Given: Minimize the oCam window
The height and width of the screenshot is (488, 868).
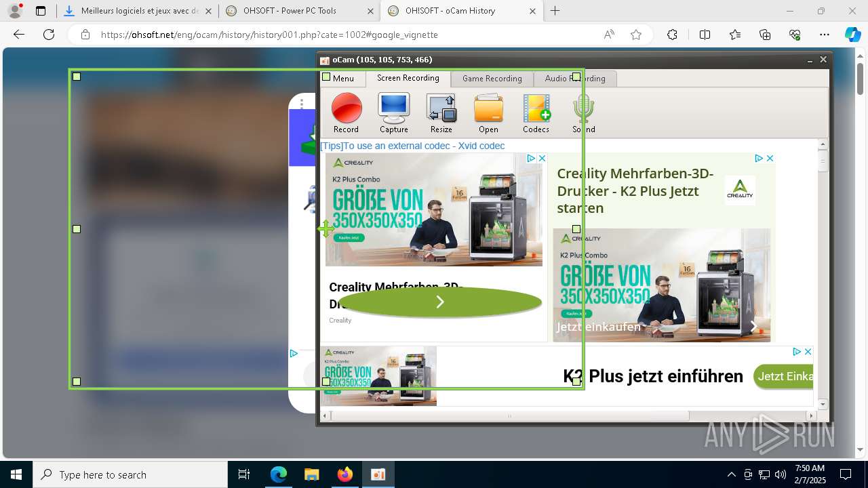Looking at the screenshot, I should (810, 60).
